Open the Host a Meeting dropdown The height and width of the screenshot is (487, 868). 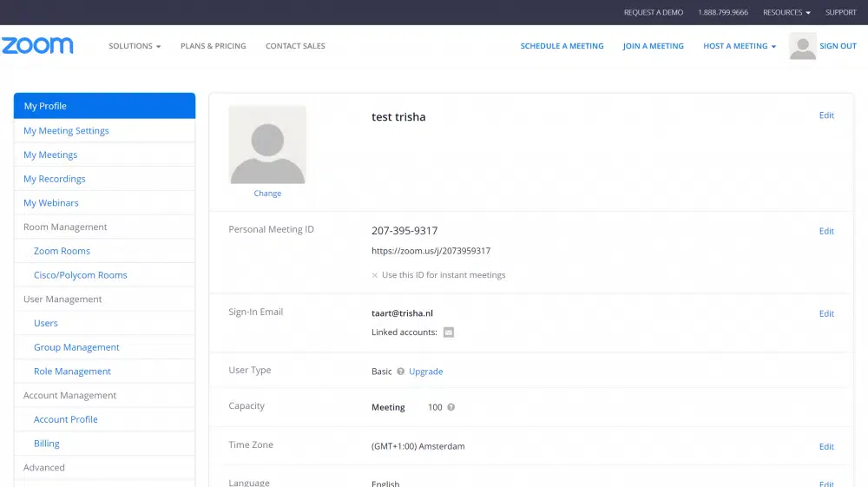coord(740,46)
